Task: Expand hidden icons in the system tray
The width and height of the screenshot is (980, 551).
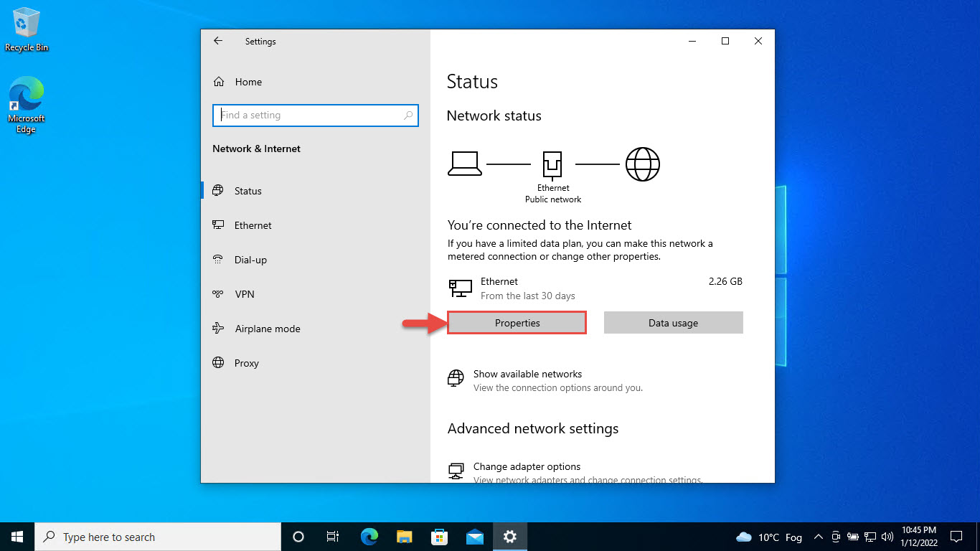Action: pos(818,537)
